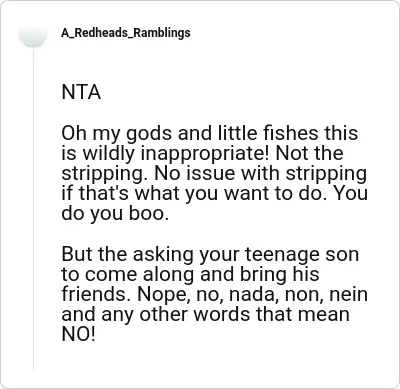Click the line starting 'Oh my gods'

(x=210, y=133)
